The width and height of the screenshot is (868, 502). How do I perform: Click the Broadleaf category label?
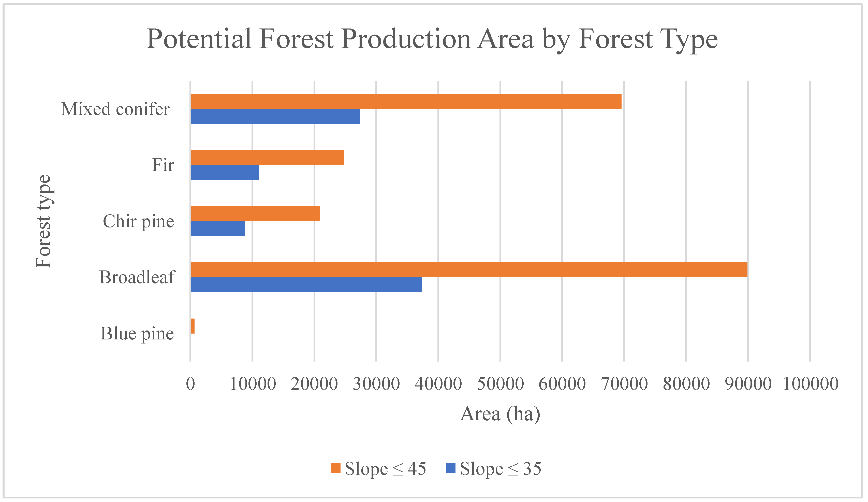(x=137, y=277)
